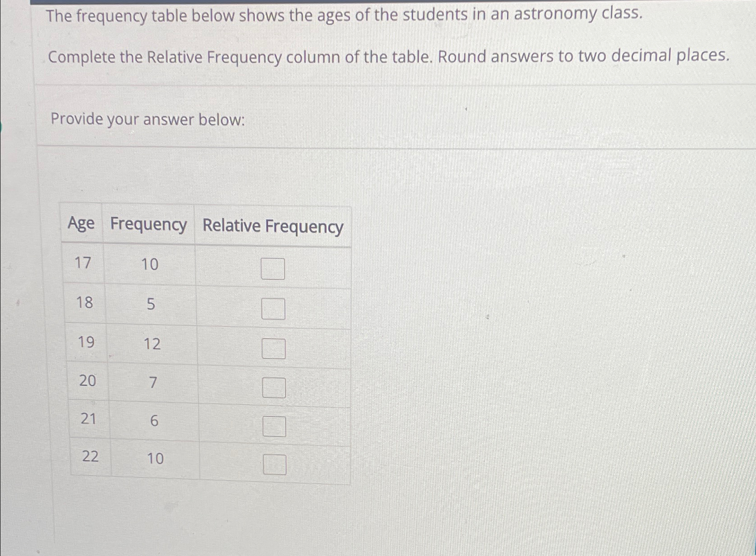Click the frequency value 5 for age 18

(151, 304)
